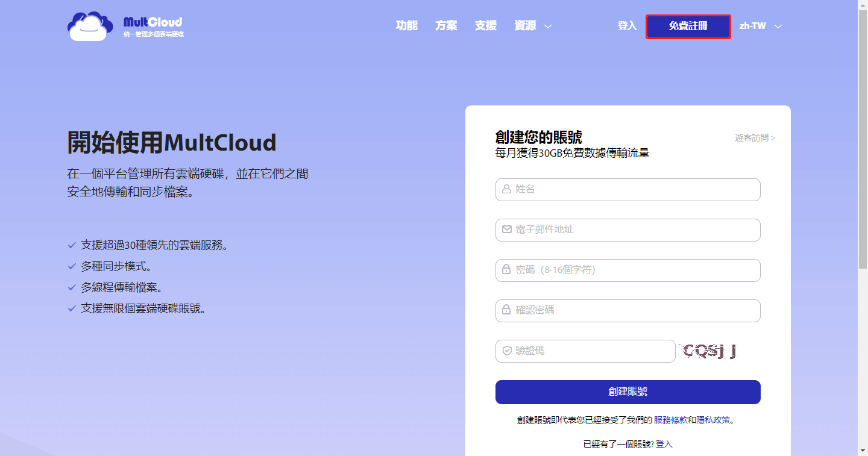Click the shield icon in the 驗證碼 field
The image size is (868, 456).
point(507,351)
